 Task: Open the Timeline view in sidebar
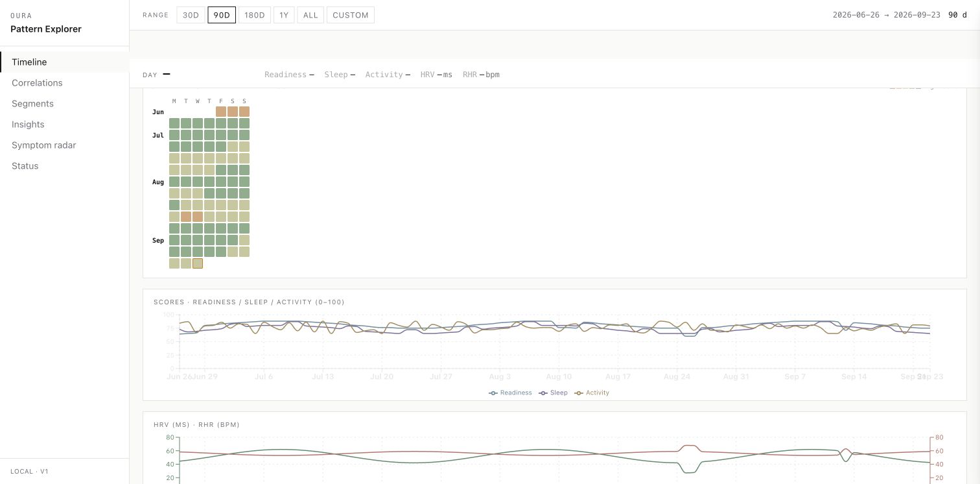click(65, 62)
